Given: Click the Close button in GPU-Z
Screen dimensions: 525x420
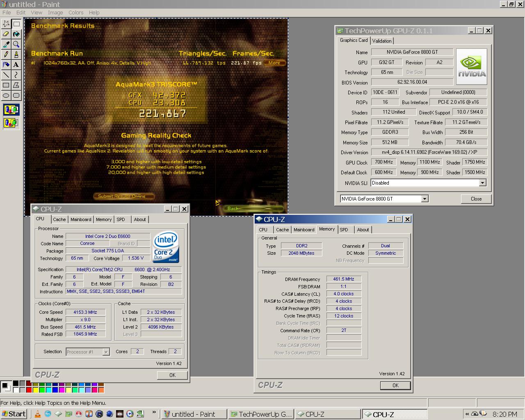Looking at the screenshot, I should (476, 199).
